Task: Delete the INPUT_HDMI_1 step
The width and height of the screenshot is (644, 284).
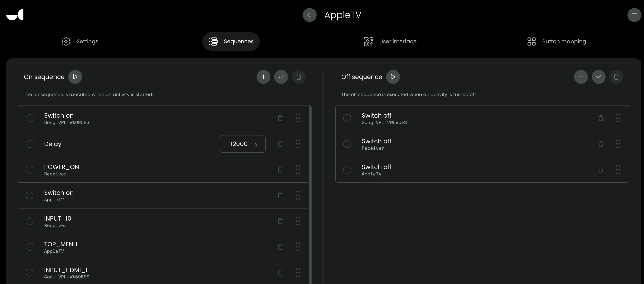Action: 280,273
